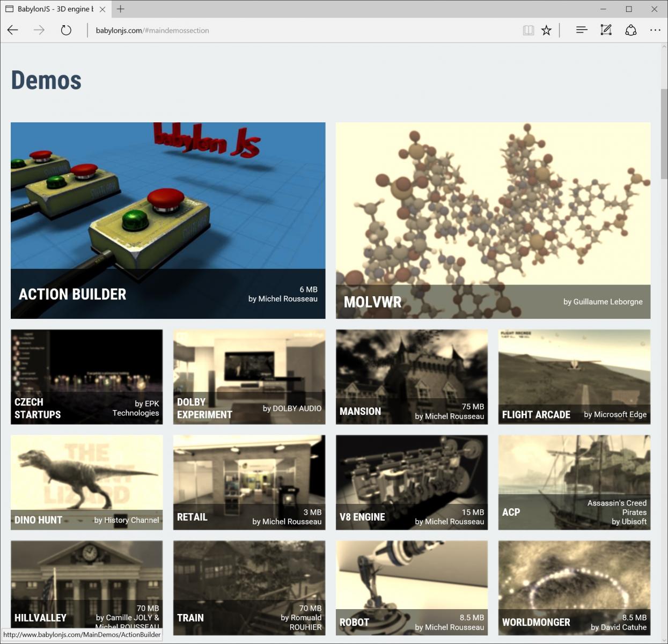Close the BabylonJS tab
Image resolution: width=668 pixels, height=644 pixels.
click(x=102, y=9)
